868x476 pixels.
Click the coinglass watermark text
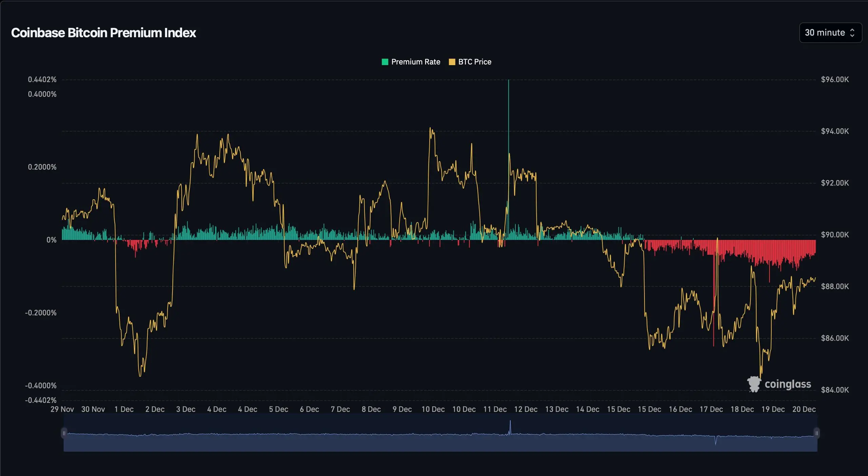[x=788, y=384]
